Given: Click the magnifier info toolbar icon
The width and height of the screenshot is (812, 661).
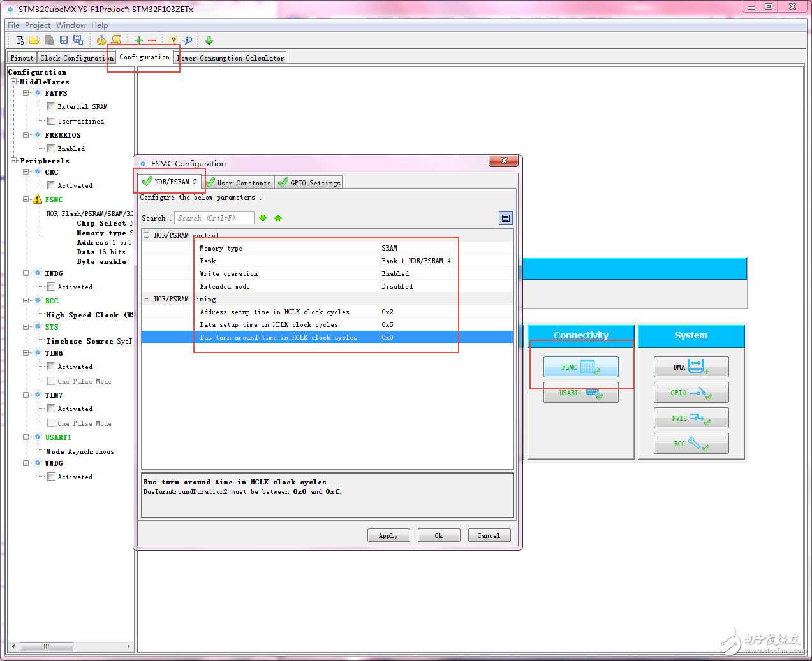Looking at the screenshot, I should point(188,40).
